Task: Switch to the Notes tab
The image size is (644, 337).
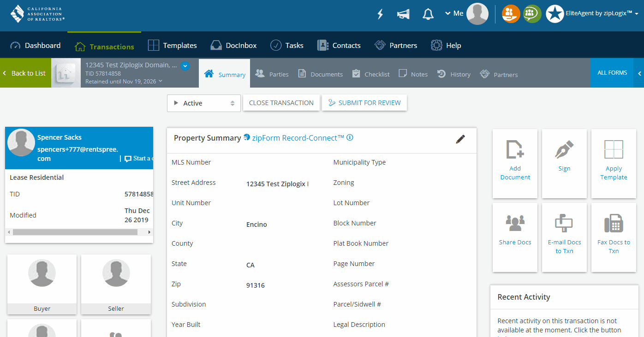Action: [x=413, y=74]
